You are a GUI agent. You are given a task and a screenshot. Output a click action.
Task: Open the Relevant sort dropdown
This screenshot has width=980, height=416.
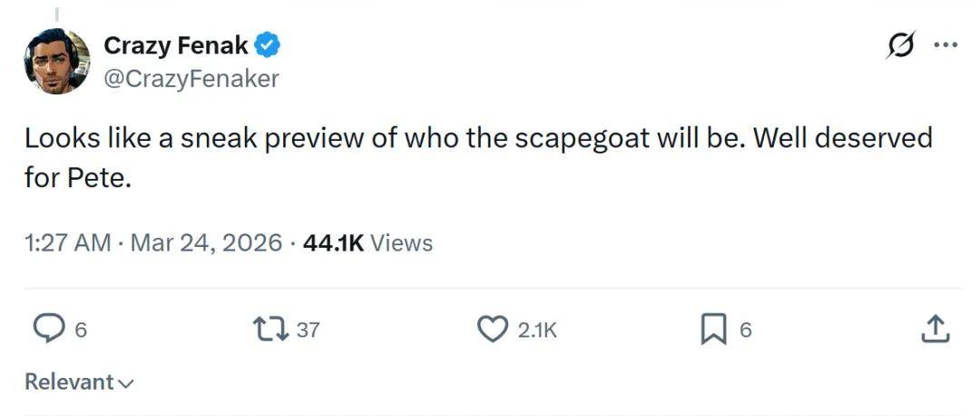(x=69, y=382)
